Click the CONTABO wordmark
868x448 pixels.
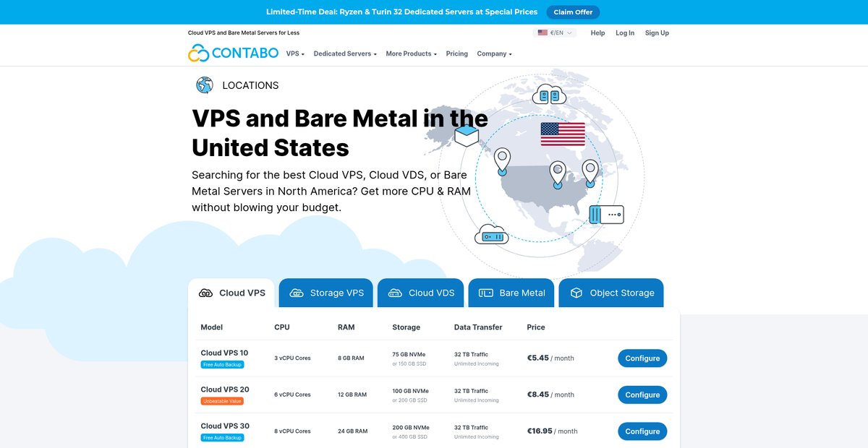click(x=244, y=53)
